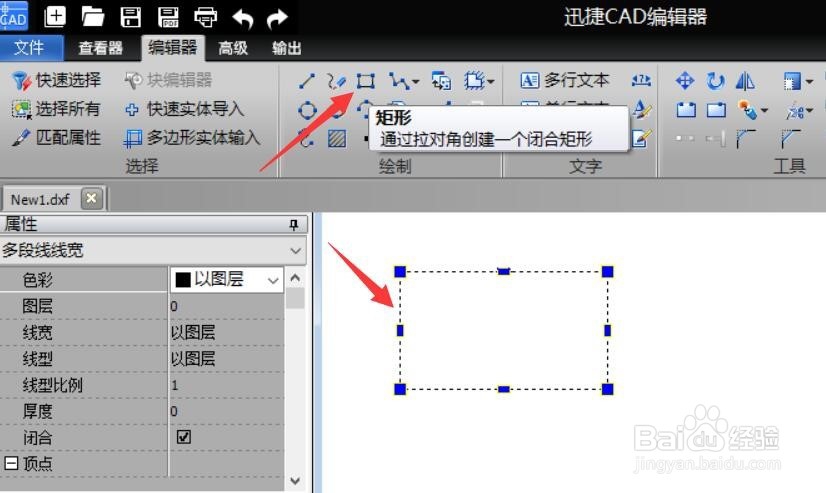This screenshot has width=826, height=493.
Task: Open the polyline tool dropdown arrow
Action: click(x=415, y=82)
